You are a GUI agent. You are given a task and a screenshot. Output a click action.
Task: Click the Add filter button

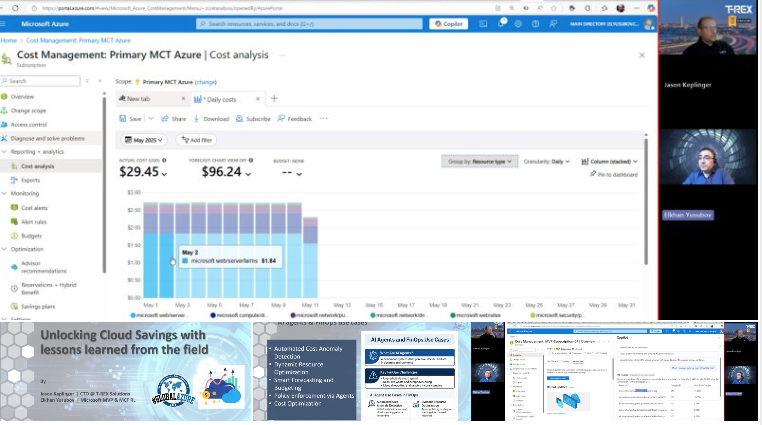tap(197, 140)
